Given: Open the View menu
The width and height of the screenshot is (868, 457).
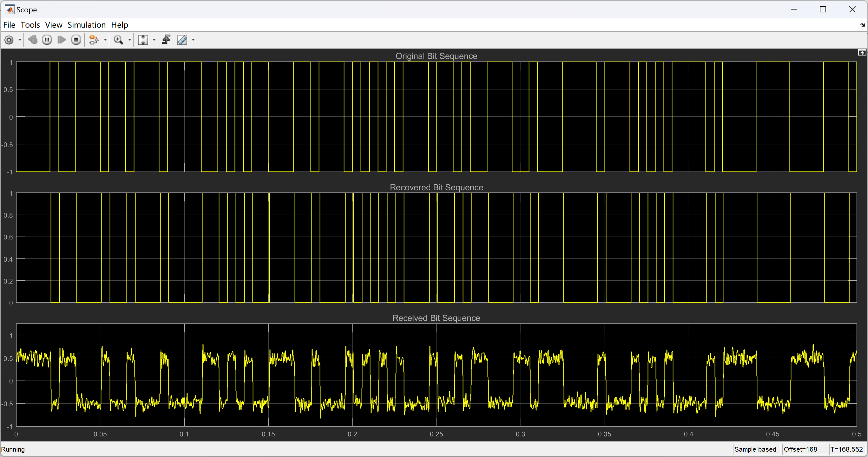Looking at the screenshot, I should click(54, 25).
